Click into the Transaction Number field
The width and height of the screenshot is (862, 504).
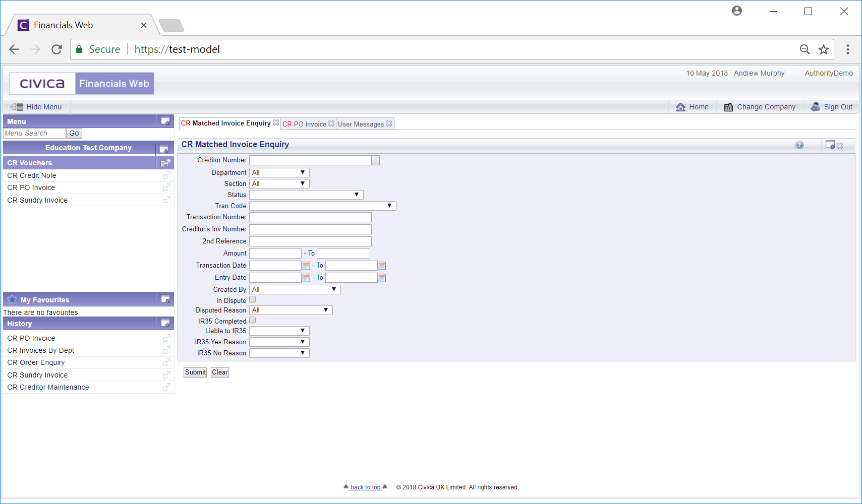(310, 217)
